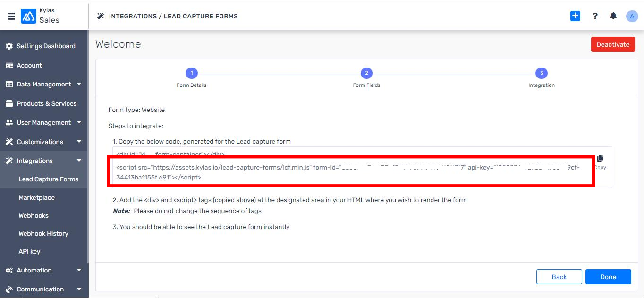Click the Settings Dashboard gear icon
The image size is (644, 298).
click(x=9, y=46)
